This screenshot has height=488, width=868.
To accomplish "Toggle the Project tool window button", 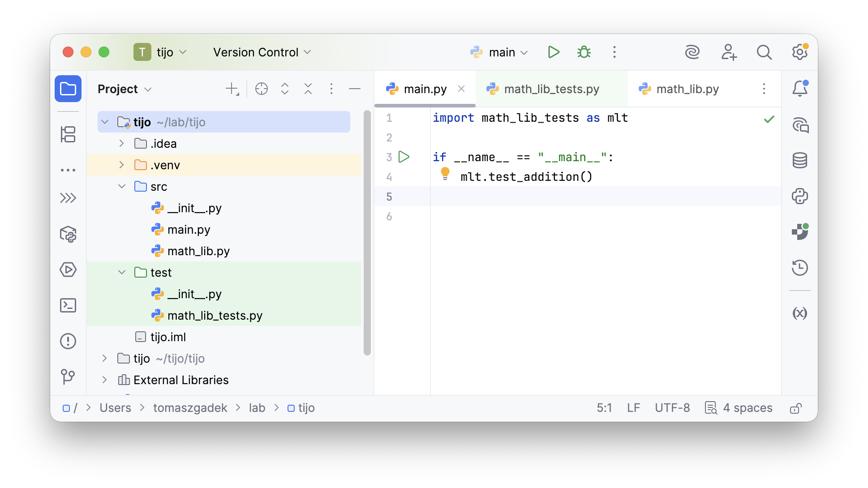I will 68,89.
